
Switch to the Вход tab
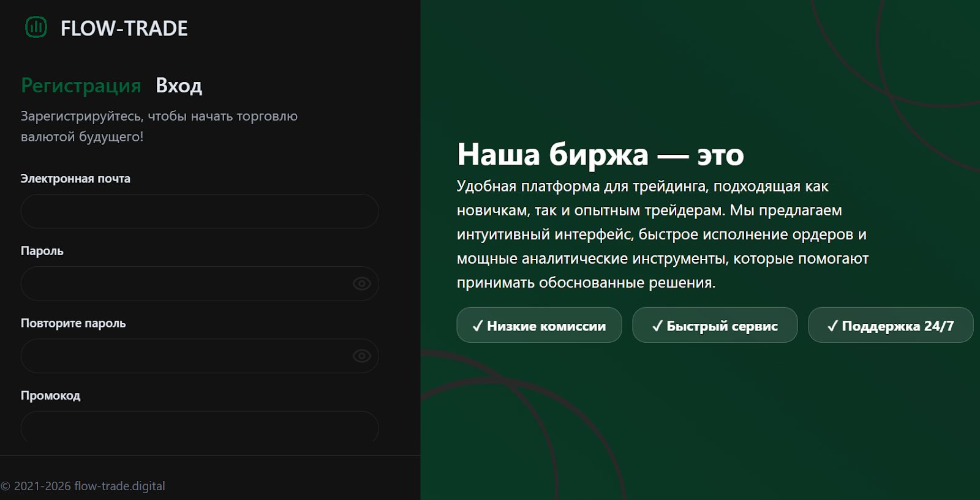pyautogui.click(x=179, y=85)
